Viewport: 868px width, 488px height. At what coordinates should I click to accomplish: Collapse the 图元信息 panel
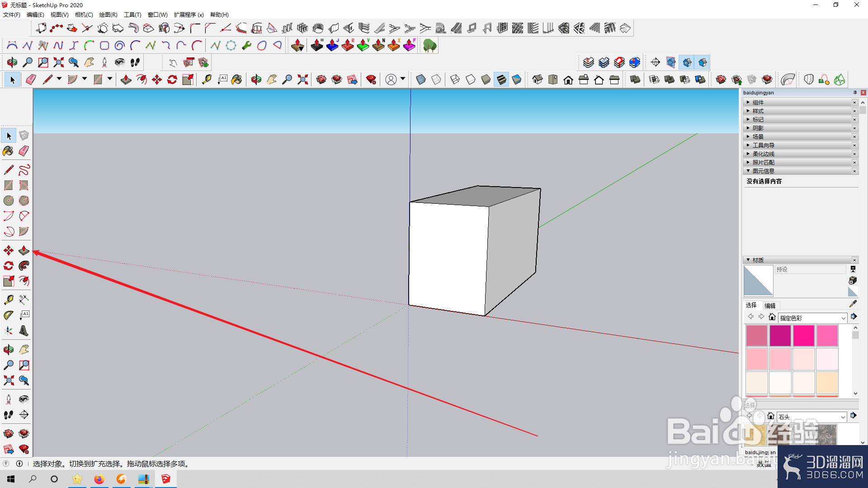pos(800,171)
